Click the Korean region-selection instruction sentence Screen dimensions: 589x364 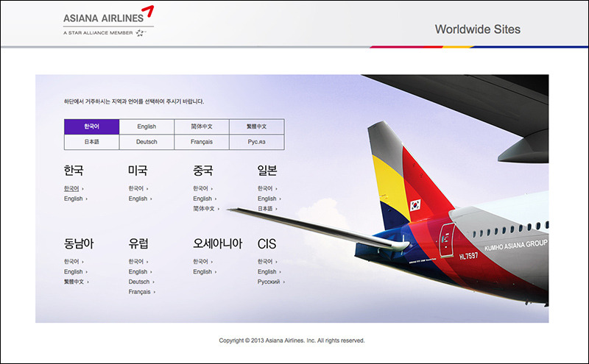tap(134, 101)
